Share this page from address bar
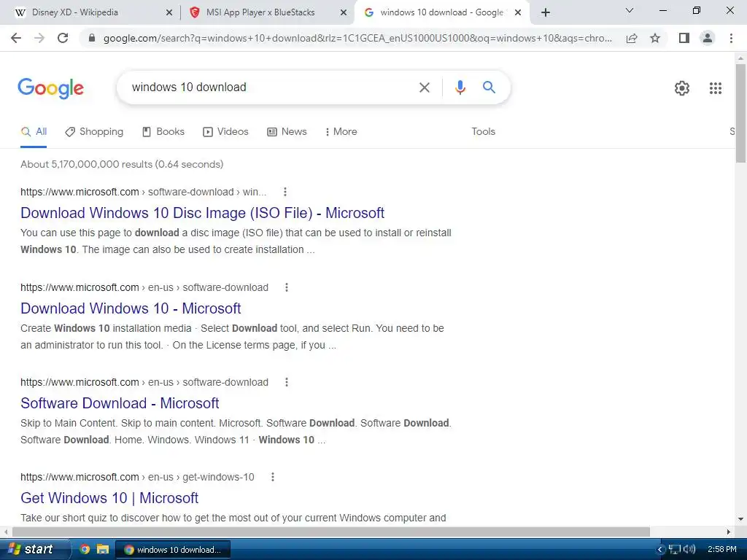747x560 pixels. pyautogui.click(x=632, y=38)
